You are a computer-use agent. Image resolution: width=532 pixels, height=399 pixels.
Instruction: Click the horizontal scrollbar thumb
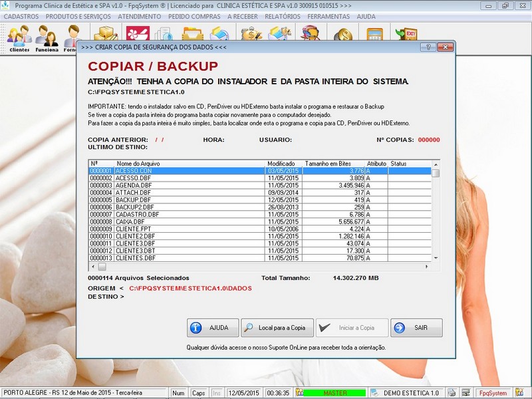(102, 267)
